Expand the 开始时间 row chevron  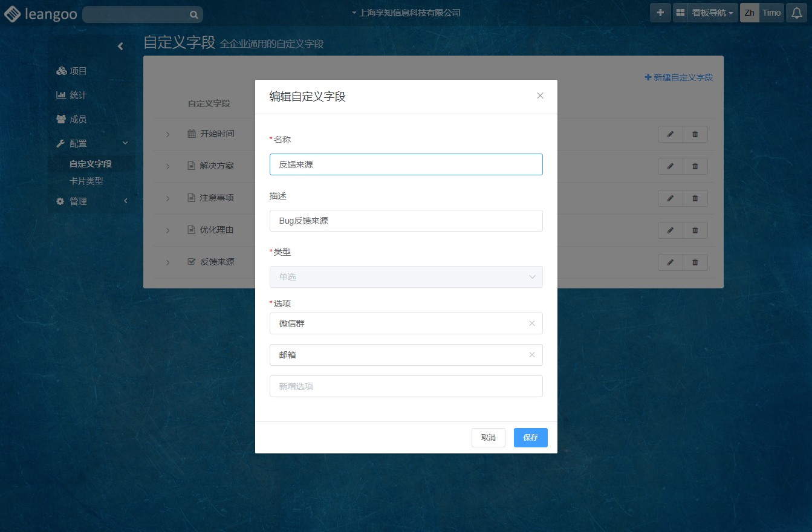(x=167, y=134)
